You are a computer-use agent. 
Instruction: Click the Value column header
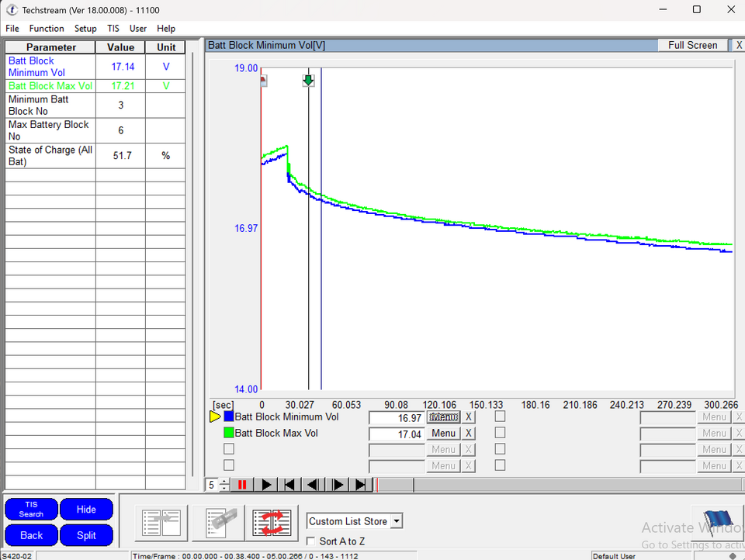point(121,47)
